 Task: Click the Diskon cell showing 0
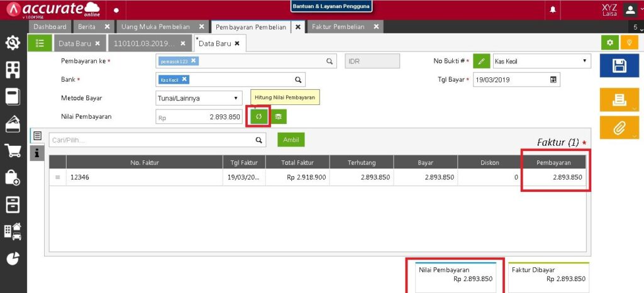coord(489,177)
